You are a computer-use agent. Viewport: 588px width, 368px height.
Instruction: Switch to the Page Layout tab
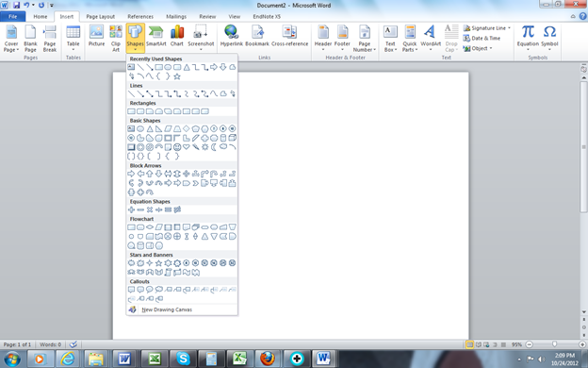pyautogui.click(x=101, y=17)
